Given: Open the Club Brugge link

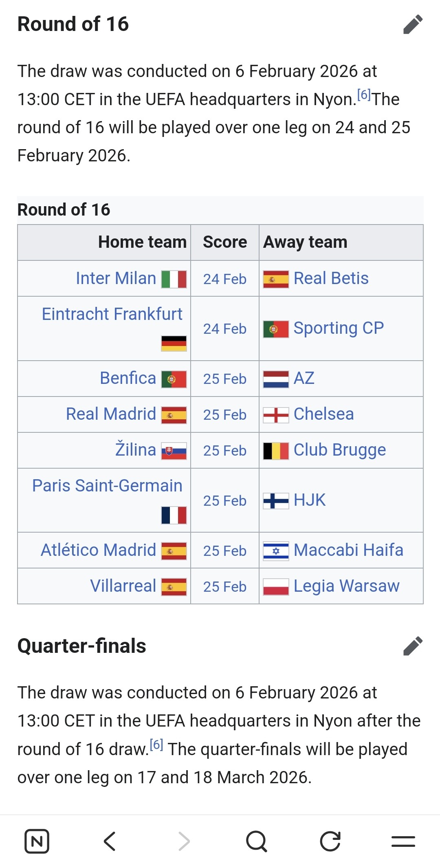Looking at the screenshot, I should click(339, 450).
